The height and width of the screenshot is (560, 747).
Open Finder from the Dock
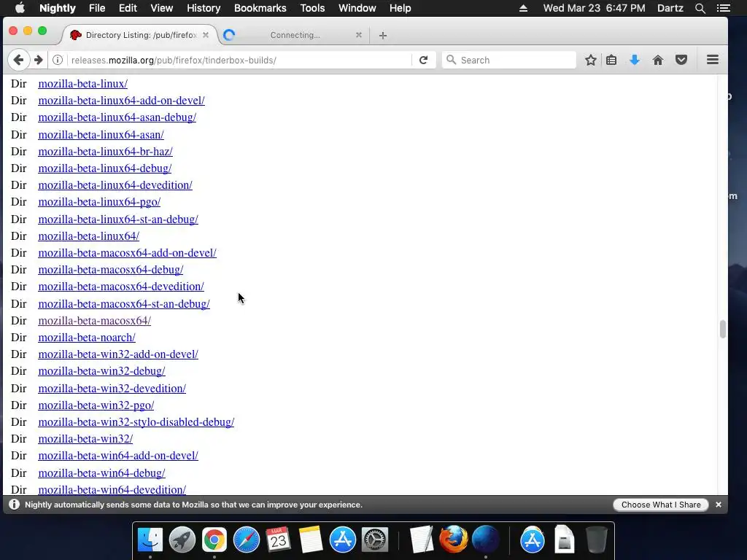(150, 540)
